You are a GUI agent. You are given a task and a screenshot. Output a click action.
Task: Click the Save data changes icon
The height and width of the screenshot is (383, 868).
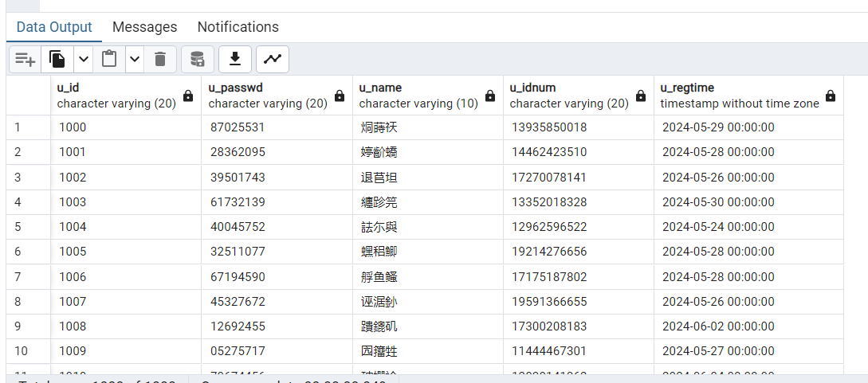click(x=198, y=59)
